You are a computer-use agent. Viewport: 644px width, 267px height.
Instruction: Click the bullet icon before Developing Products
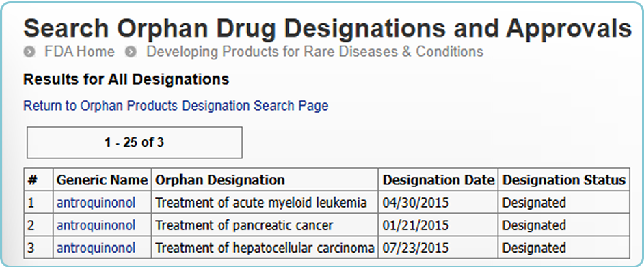[131, 52]
